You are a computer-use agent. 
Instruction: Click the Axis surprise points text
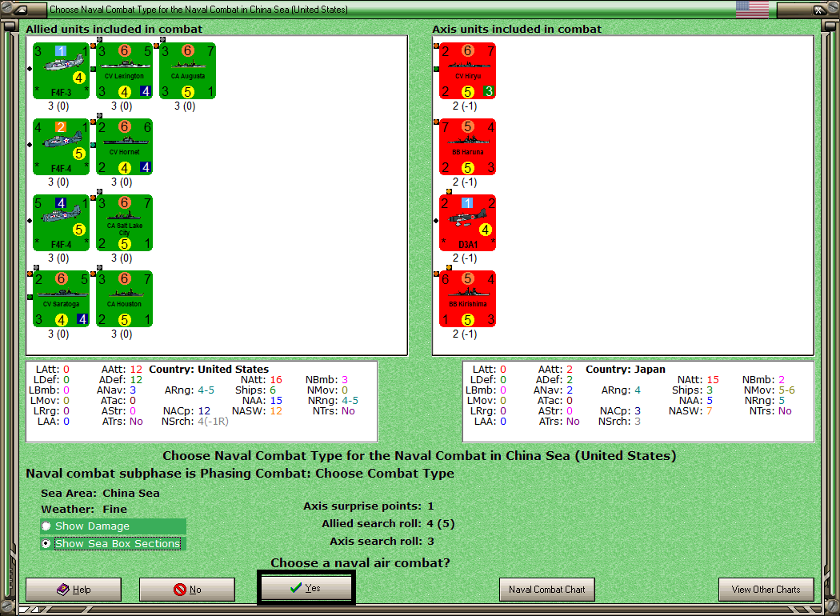pos(369,506)
